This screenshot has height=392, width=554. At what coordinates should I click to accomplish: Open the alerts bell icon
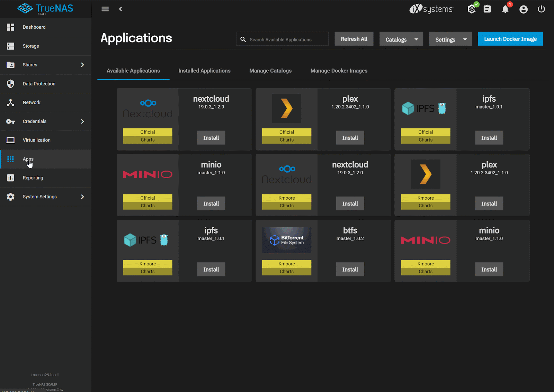click(506, 9)
